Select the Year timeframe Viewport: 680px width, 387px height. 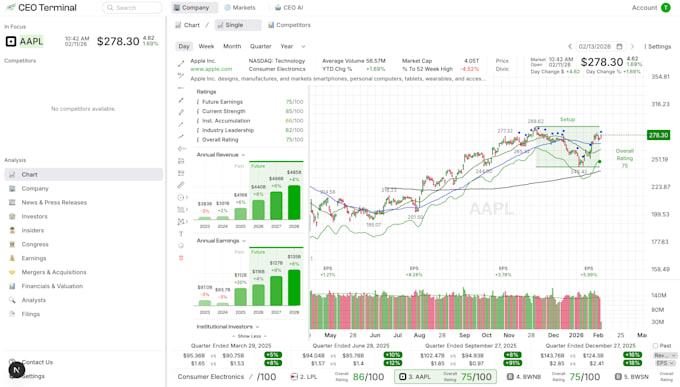pyautogui.click(x=287, y=46)
